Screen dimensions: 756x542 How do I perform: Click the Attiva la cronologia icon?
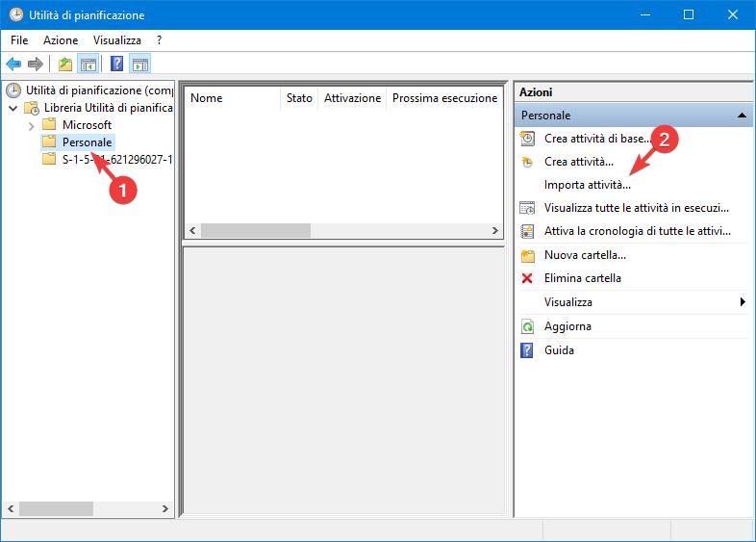[527, 231]
